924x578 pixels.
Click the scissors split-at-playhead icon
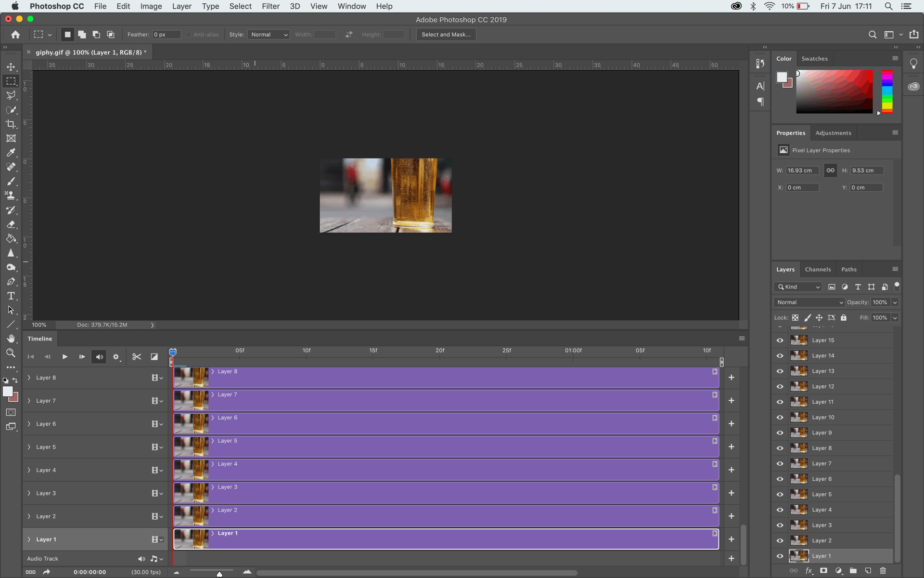[x=137, y=357]
